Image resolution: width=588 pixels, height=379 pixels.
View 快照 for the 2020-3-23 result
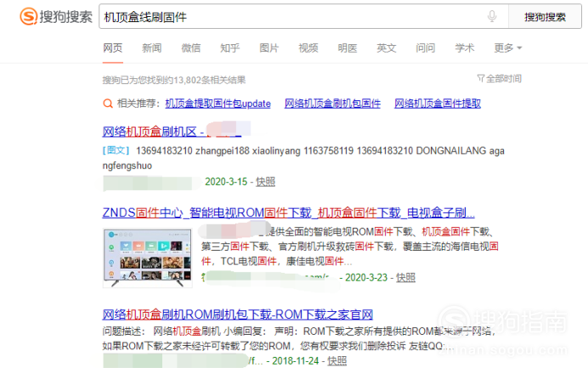coord(405,277)
